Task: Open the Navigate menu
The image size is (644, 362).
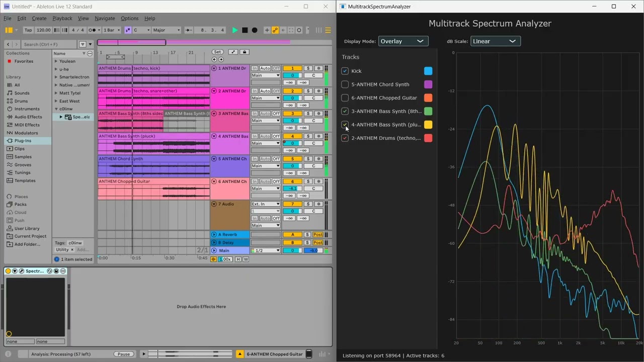Action: pyautogui.click(x=105, y=19)
